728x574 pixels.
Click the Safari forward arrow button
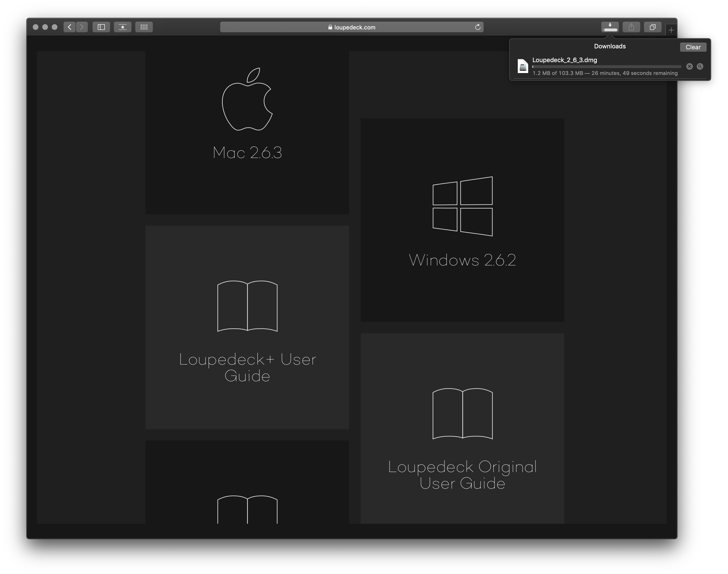(x=82, y=27)
